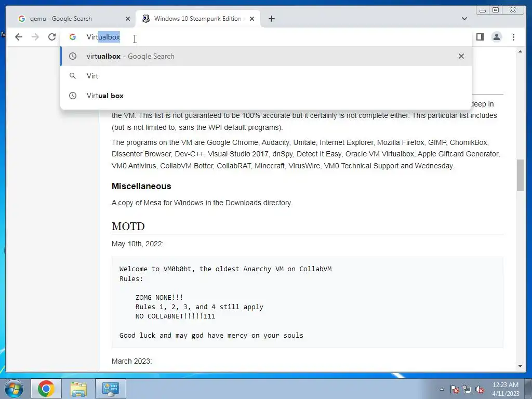Choose virtualbox - Google Search suggestion

(x=266, y=56)
